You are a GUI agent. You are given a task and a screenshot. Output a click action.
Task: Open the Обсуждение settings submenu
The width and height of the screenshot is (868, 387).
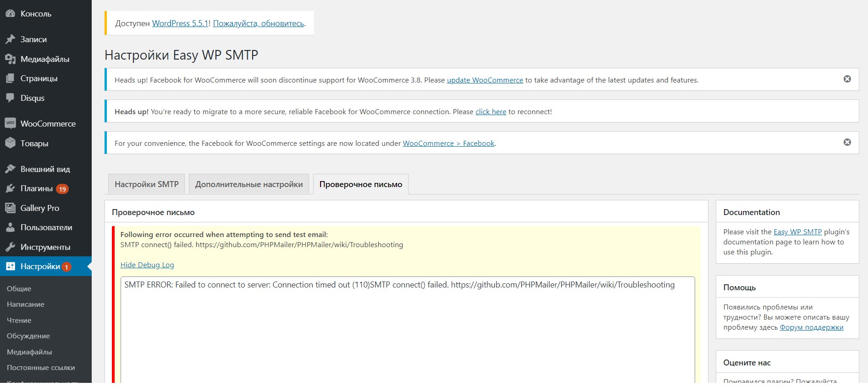pos(28,336)
